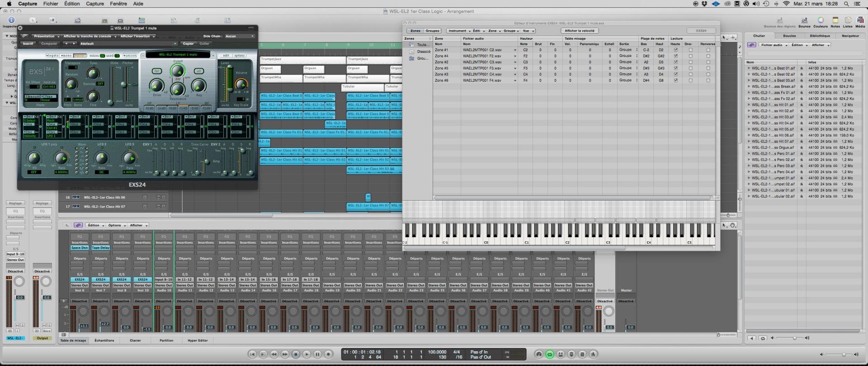Viewport: 868px width, 366px height.
Task: Open Instrument menu in EXS24 editor
Action: click(x=459, y=31)
